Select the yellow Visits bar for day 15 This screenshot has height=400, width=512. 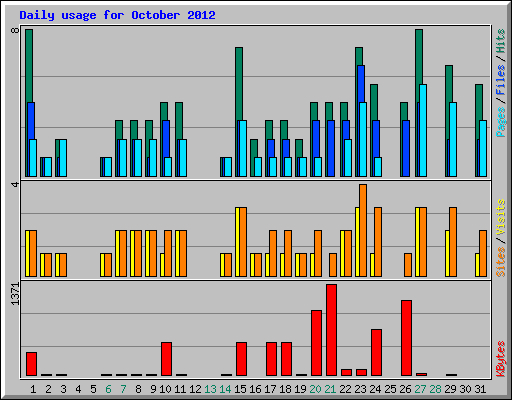pyautogui.click(x=238, y=242)
